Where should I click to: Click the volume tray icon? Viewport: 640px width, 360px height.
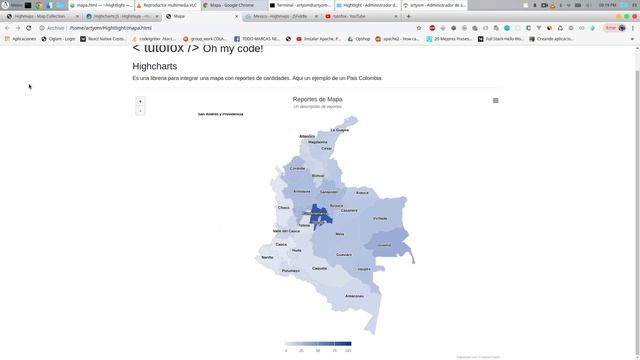click(x=588, y=5)
